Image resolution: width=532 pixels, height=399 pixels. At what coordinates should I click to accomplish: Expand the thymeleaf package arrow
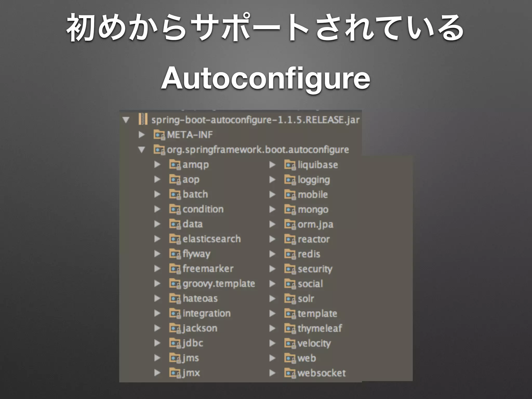(272, 328)
